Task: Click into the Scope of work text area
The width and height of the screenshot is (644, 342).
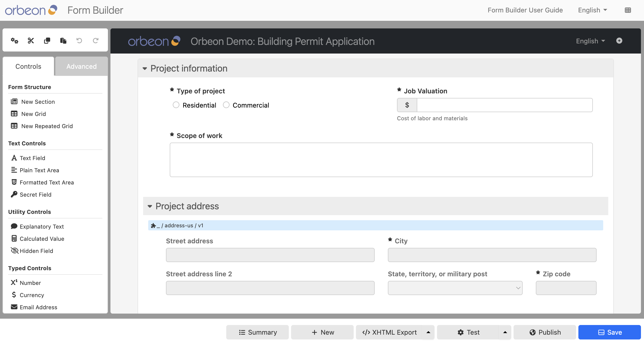Action: pyautogui.click(x=381, y=160)
